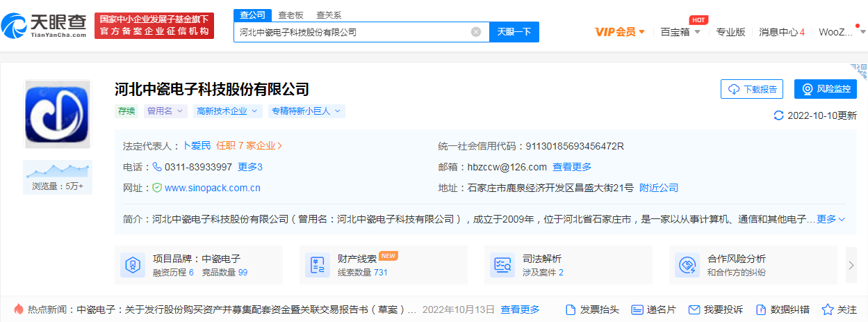Click the 递名片 card icon
The height and width of the screenshot is (322, 868).
[637, 309]
